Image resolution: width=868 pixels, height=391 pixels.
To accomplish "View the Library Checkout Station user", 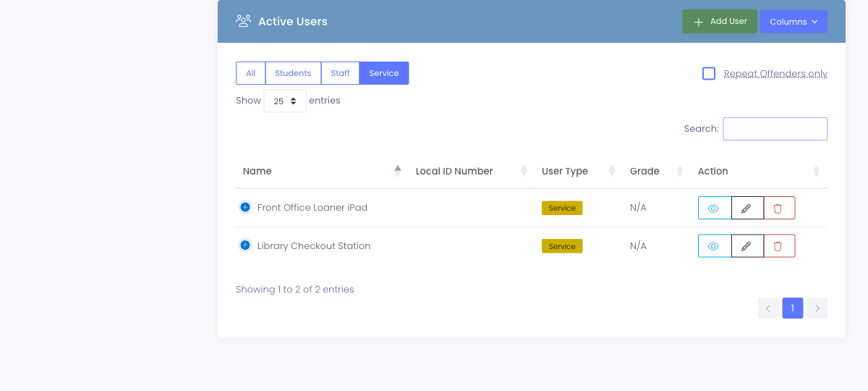I will click(x=714, y=246).
